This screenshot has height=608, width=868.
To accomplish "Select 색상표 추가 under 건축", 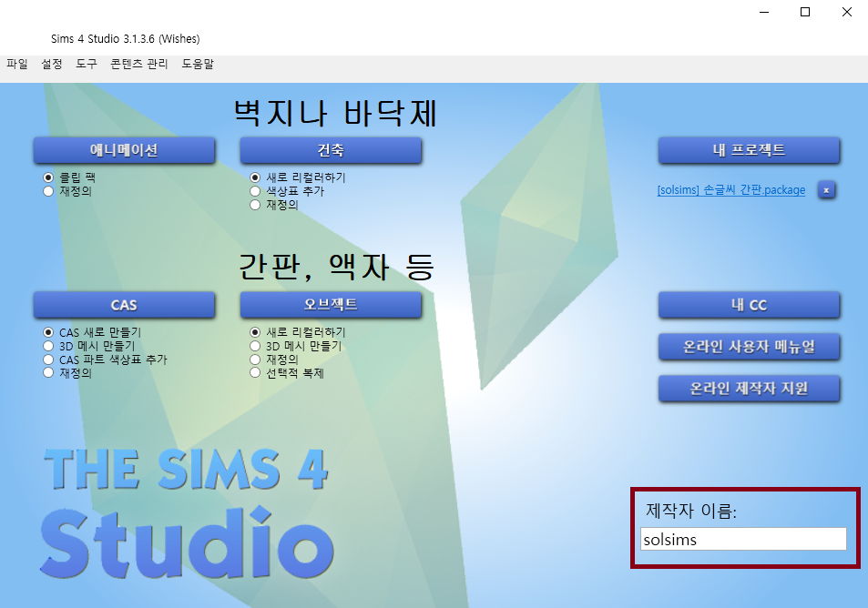I will coord(287,191).
